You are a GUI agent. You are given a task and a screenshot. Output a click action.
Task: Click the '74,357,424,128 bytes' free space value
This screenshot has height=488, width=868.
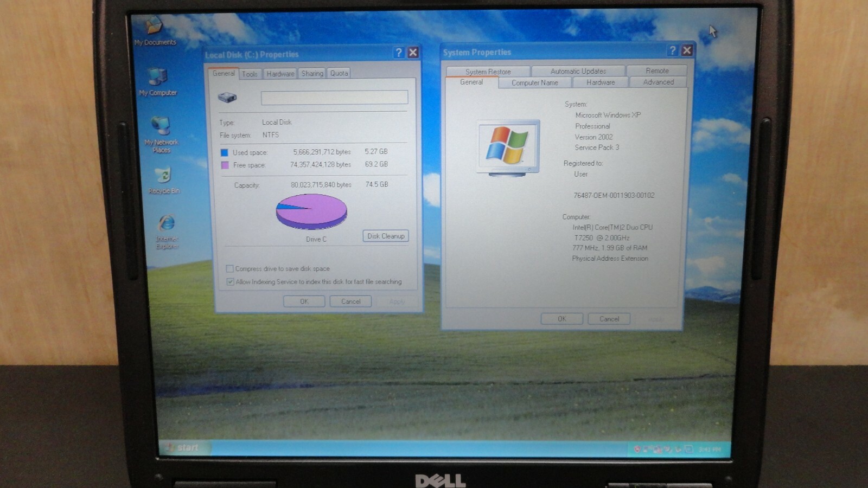pos(320,164)
